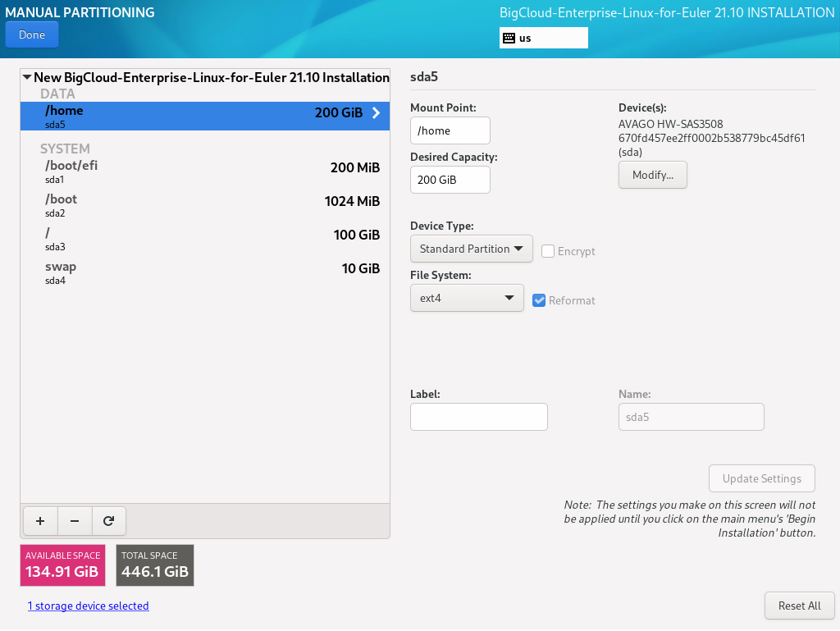Image resolution: width=840 pixels, height=631 pixels.
Task: Click the DATA section heading
Action: point(57,94)
